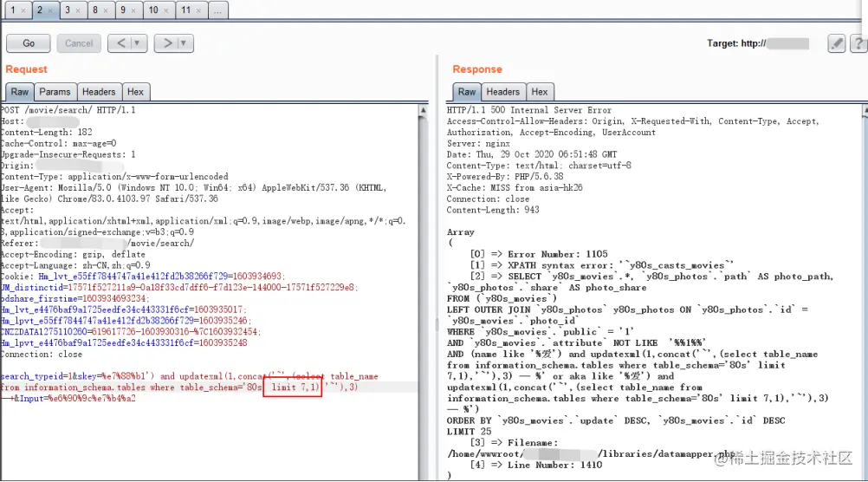Screen dimensions: 868x482
Task: Send the request with Go
Action: pos(29,43)
